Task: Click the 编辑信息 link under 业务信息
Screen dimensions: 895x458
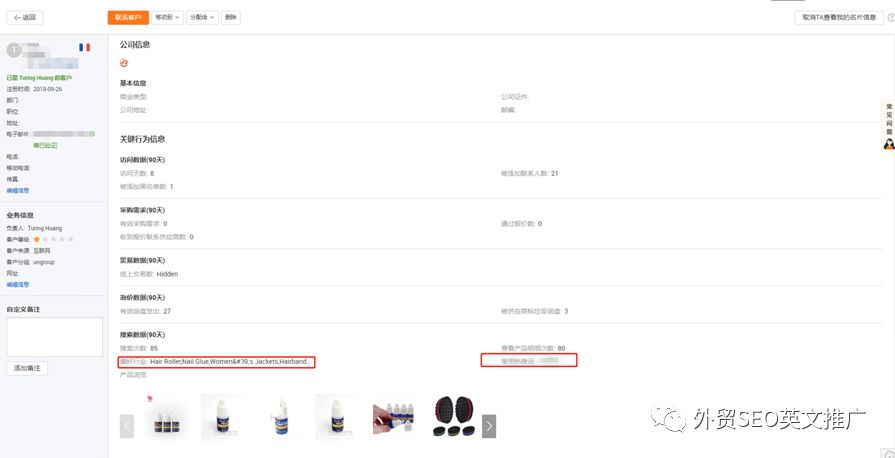Action: pos(18,284)
